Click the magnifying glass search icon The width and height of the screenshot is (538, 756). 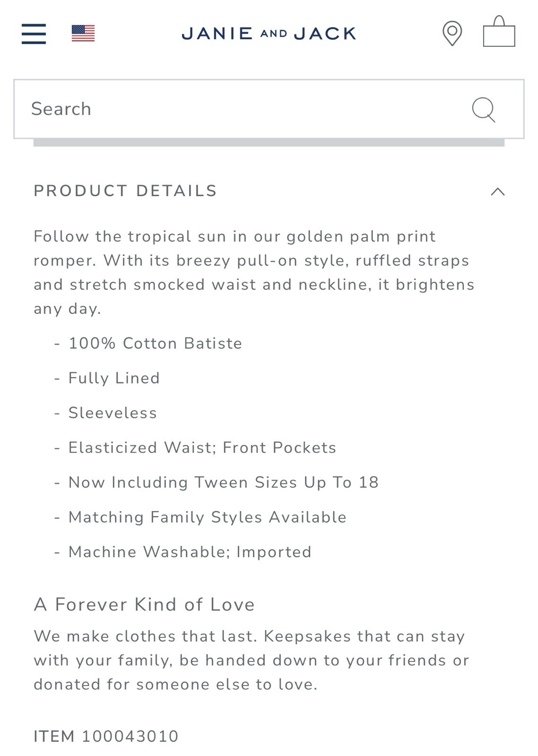(484, 110)
